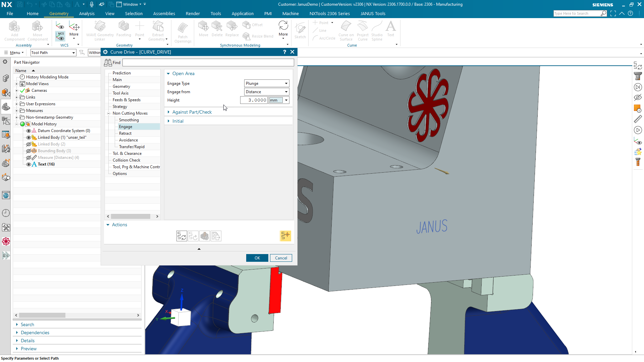The image size is (644, 362).
Task: Click the Delete Face icon
Action: click(x=217, y=26)
